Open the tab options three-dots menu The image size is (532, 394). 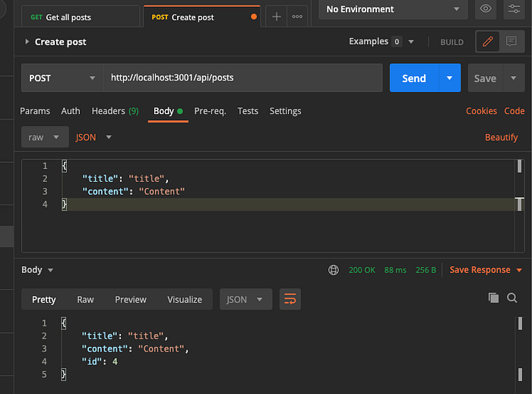[x=297, y=17]
